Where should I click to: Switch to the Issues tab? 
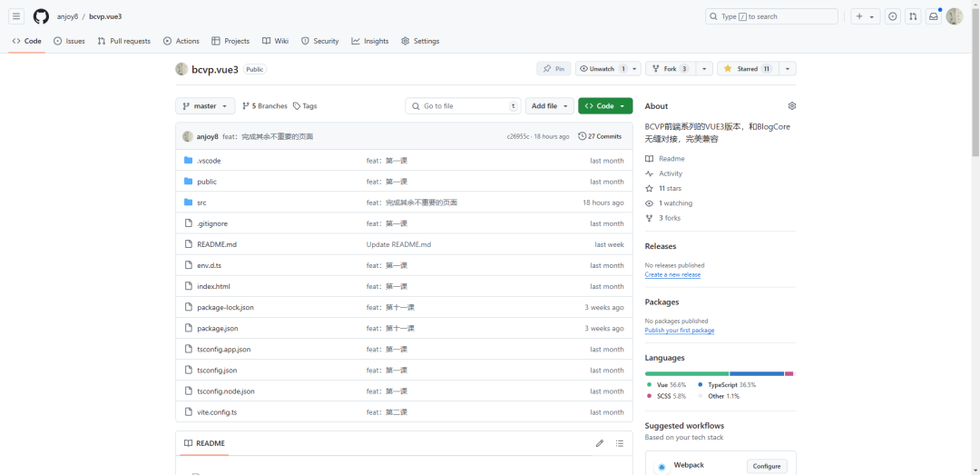(69, 41)
